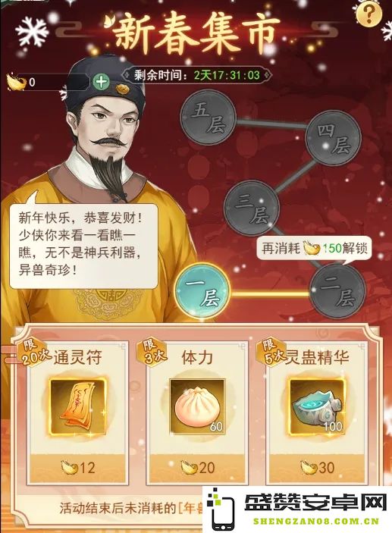
Task: Buy 体力 for 20 ingots
Action: 198,468
